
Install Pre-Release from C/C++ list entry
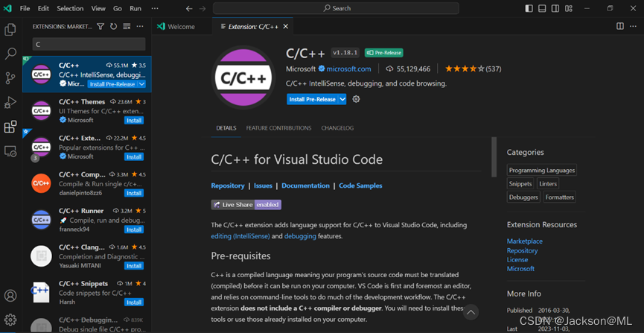tap(112, 84)
